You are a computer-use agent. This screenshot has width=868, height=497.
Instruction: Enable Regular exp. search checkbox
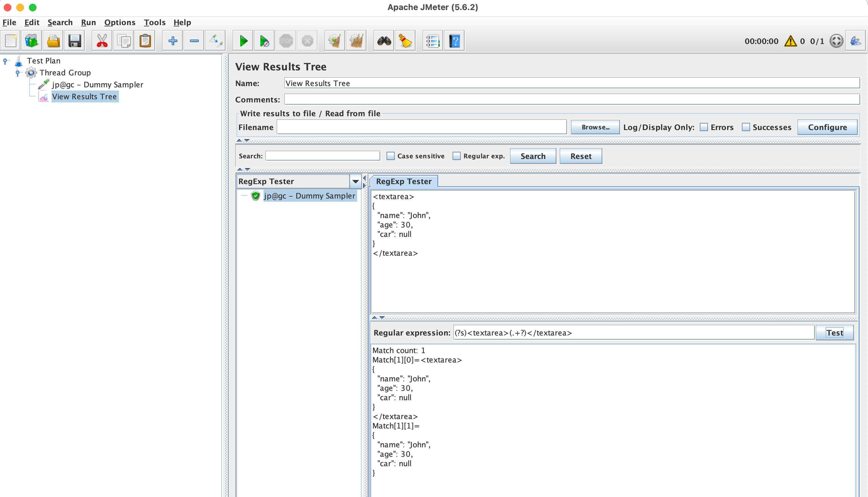[456, 156]
